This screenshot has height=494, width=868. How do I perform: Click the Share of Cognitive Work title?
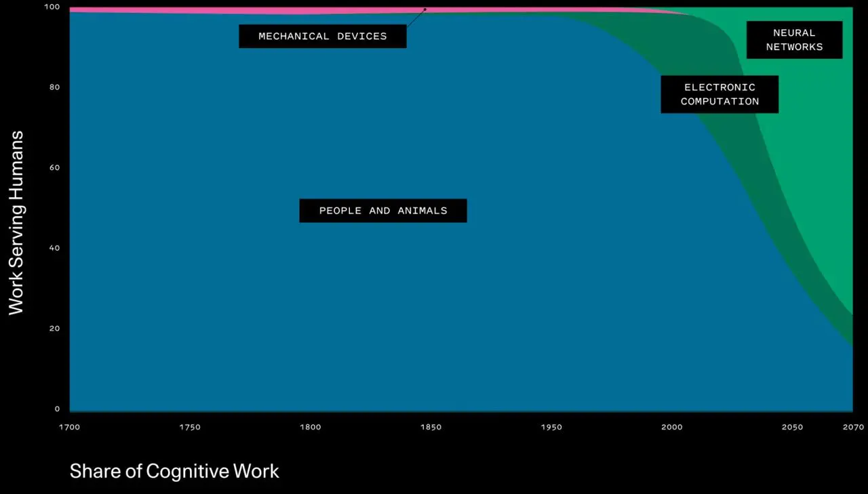[x=174, y=472]
